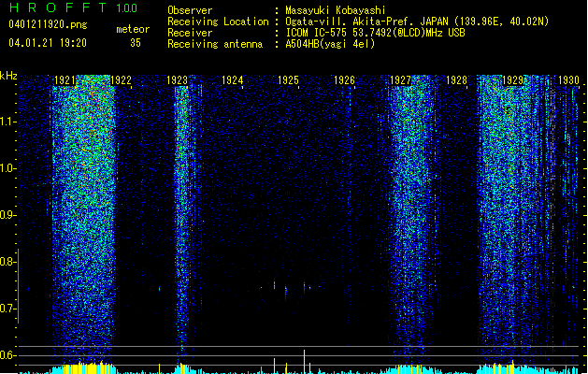Click the Receiver label

pyautogui.click(x=190, y=33)
